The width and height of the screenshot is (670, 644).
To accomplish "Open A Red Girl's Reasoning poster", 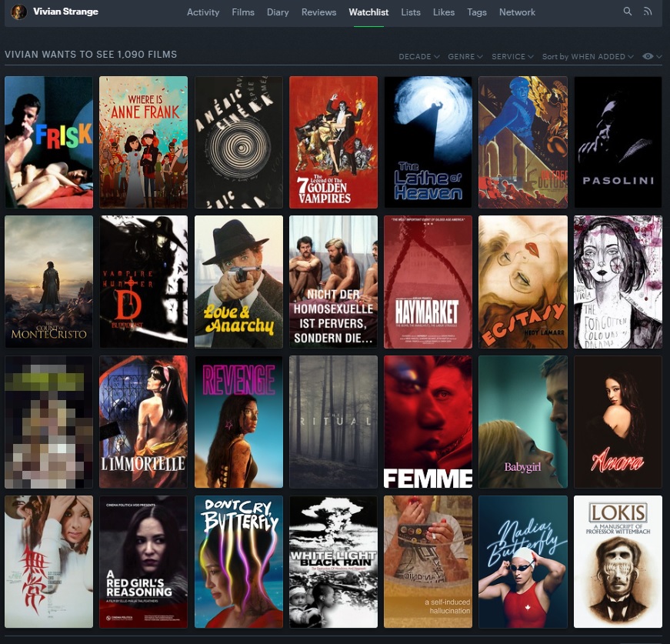I will pyautogui.click(x=144, y=562).
